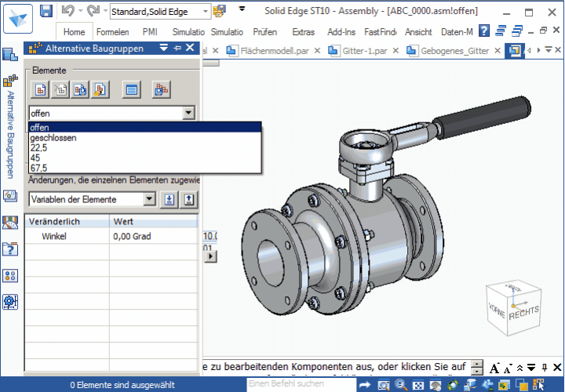Select '22,5' in the dropdown list
The height and width of the screenshot is (392, 565).
145,147
